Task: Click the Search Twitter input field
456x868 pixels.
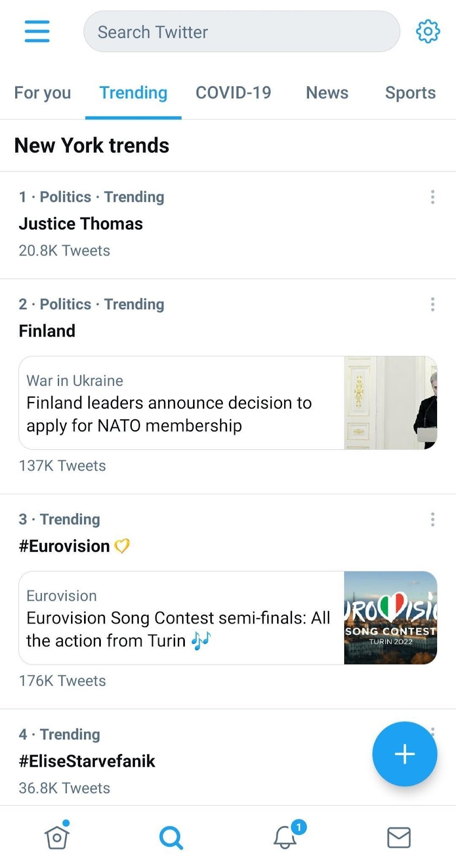Action: pyautogui.click(x=241, y=32)
